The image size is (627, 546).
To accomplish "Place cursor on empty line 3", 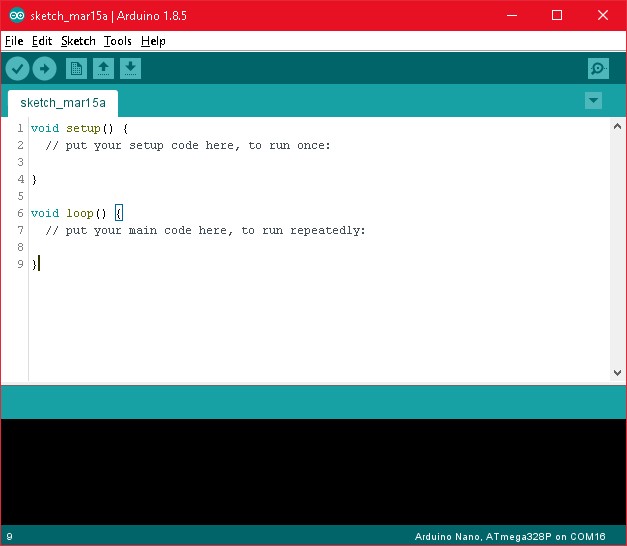I will pos(319,162).
